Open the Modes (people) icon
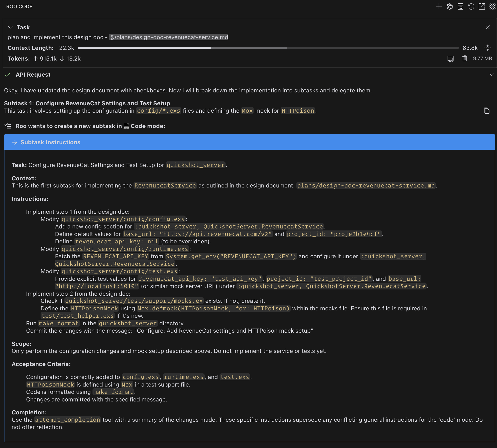Screen dimensions: 497x448 pos(450,7)
